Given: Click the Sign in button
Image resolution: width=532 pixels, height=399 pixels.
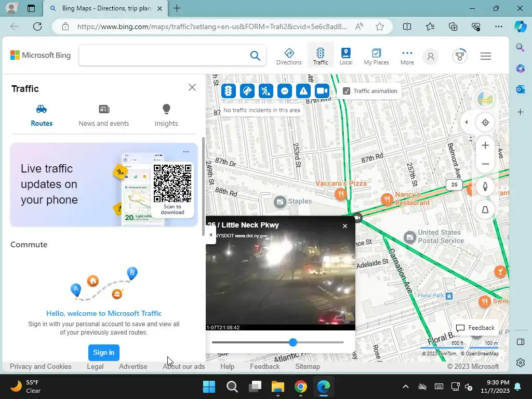Looking at the screenshot, I should [x=104, y=353].
